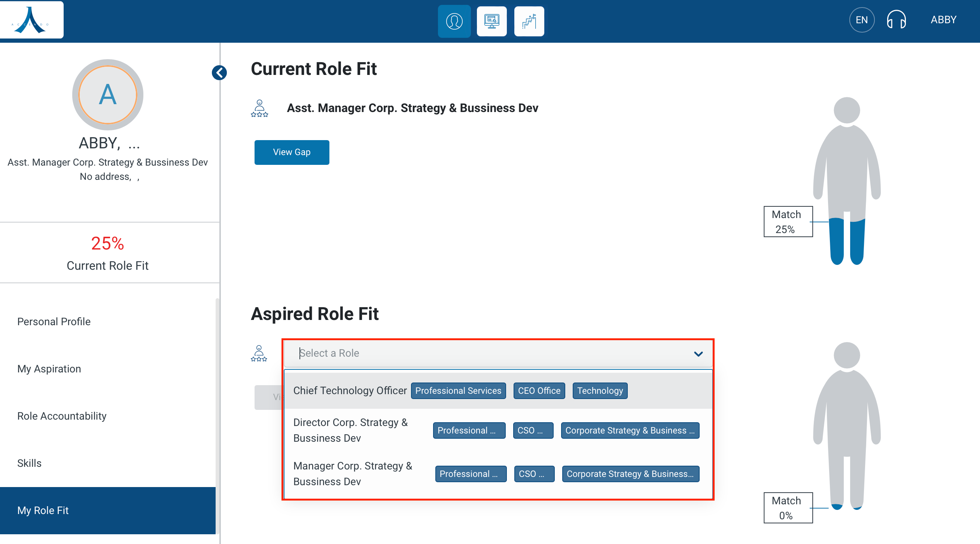This screenshot has width=980, height=544.
Task: Click the Select a Role dropdown chevron
Action: (x=698, y=354)
